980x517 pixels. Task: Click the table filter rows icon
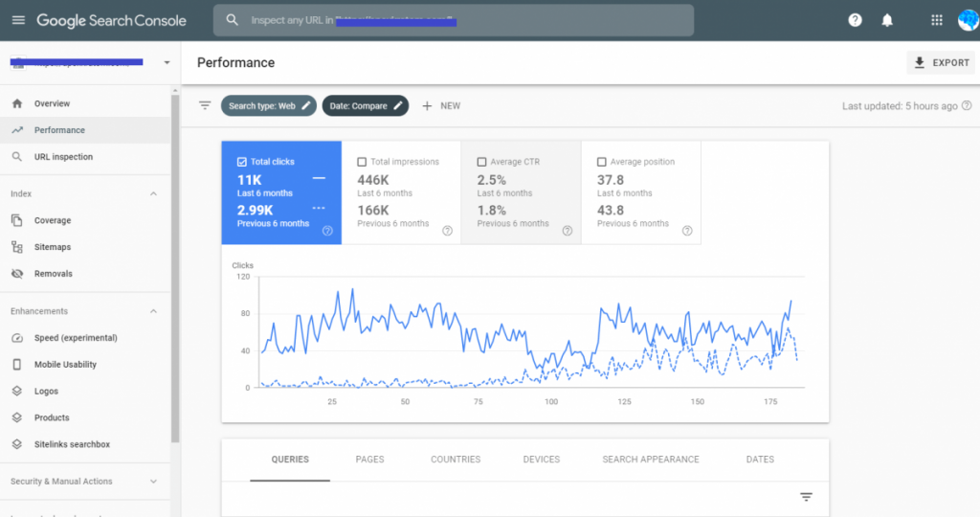(x=806, y=497)
